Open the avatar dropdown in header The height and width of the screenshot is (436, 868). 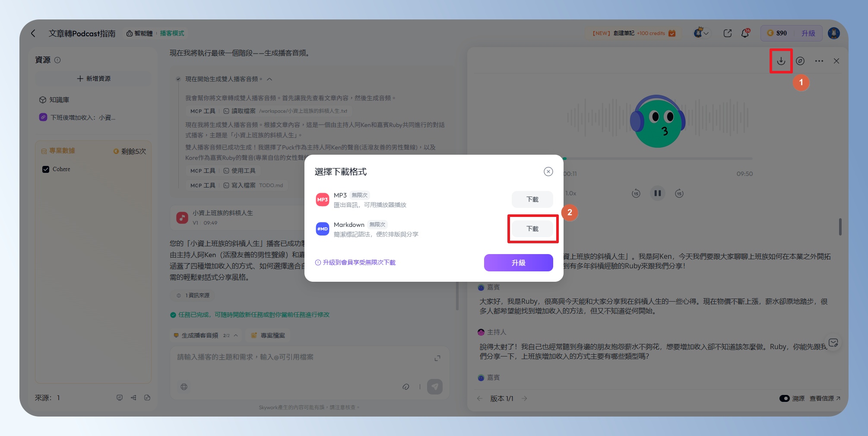(701, 33)
